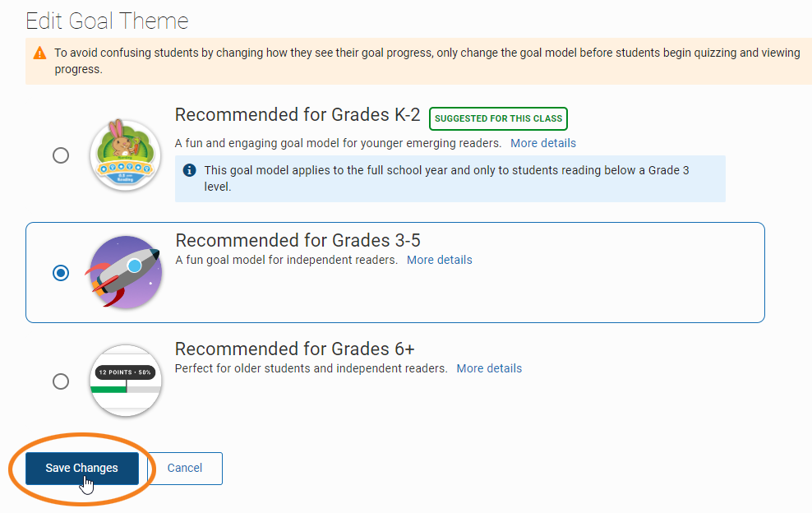Click the blue info circle icon
This screenshot has height=513, width=812.
(x=190, y=170)
